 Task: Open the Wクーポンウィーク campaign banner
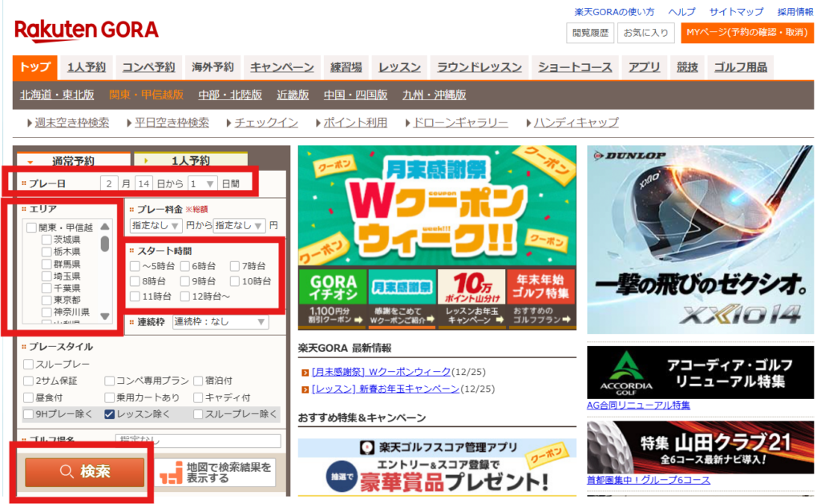pos(436,205)
